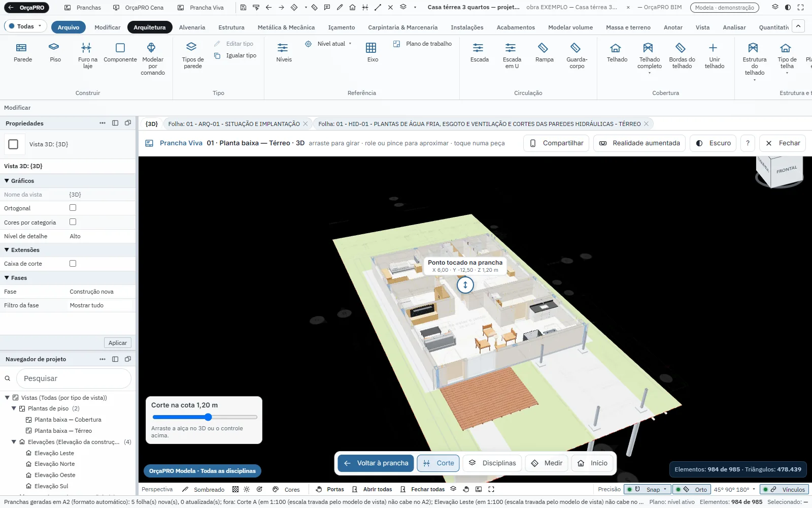
Task: Switch to the Estrutura ribbon tab
Action: click(231, 27)
